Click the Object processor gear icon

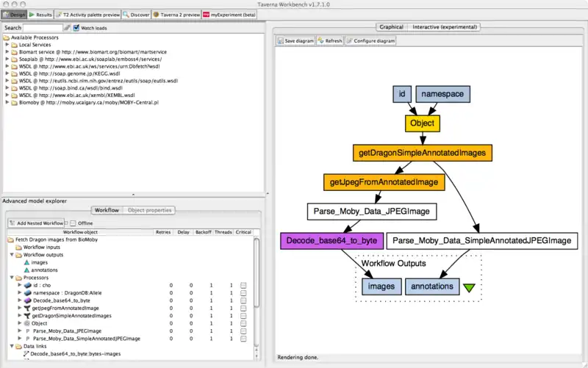(x=27, y=323)
